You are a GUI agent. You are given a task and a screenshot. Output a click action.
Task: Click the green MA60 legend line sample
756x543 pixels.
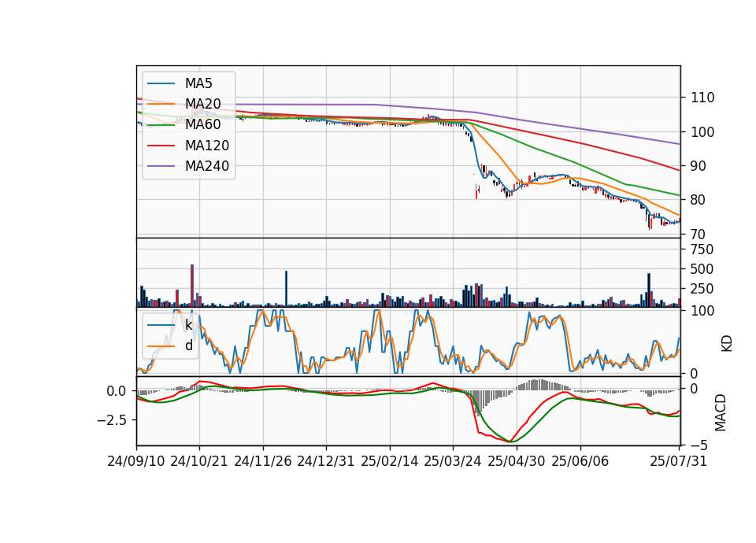pyautogui.click(x=161, y=125)
